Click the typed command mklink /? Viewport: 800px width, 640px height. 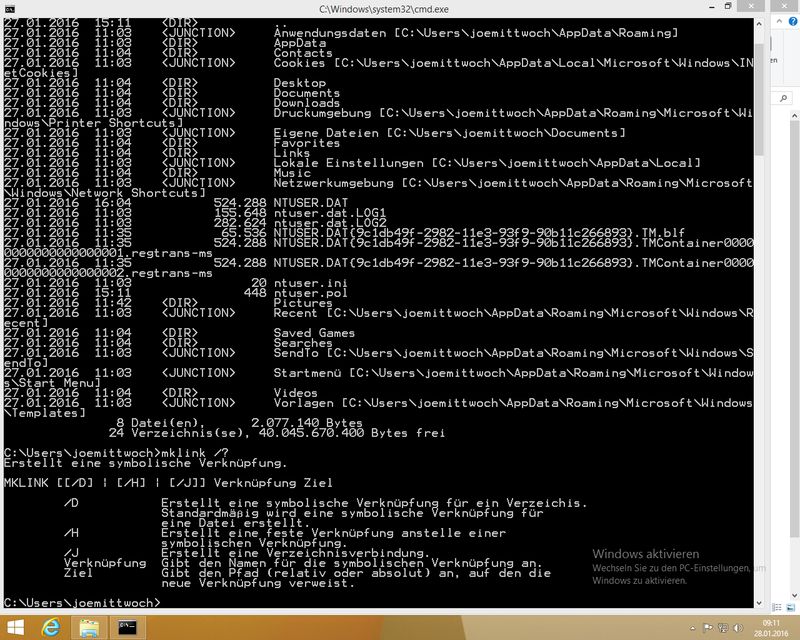pyautogui.click(x=194, y=453)
